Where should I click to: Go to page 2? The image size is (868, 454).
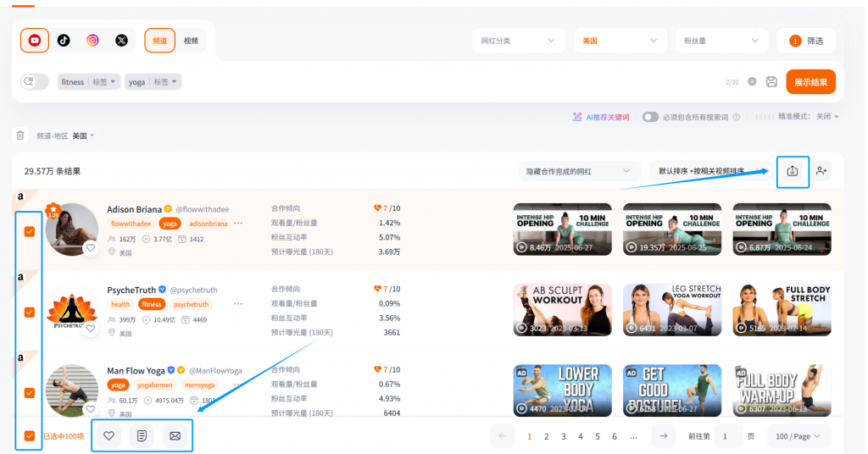point(547,436)
